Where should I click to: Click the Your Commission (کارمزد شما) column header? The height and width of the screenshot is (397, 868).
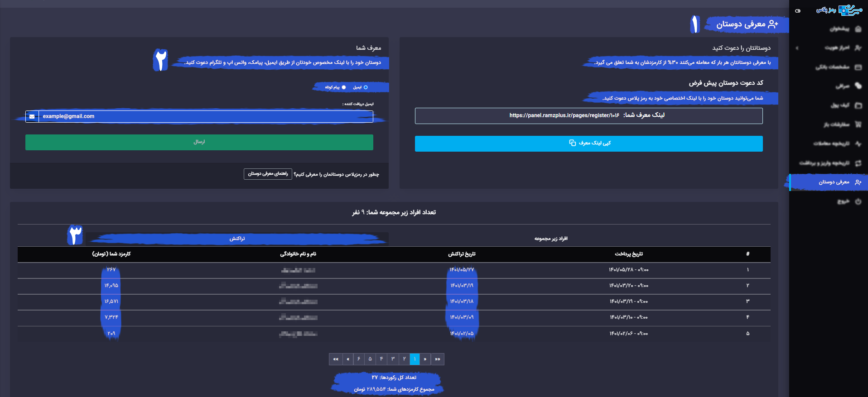pos(111,254)
